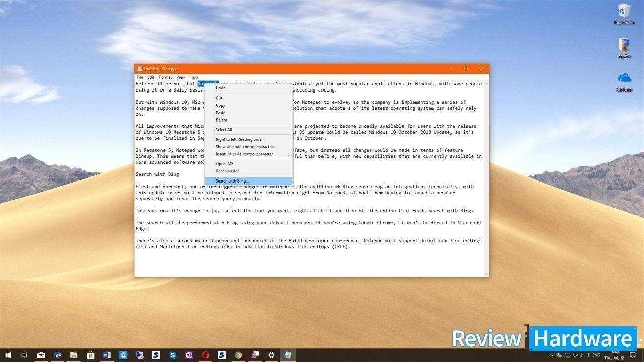This screenshot has height=362, width=644.
Task: Click Search with Bing menu entry
Action: pyautogui.click(x=249, y=181)
